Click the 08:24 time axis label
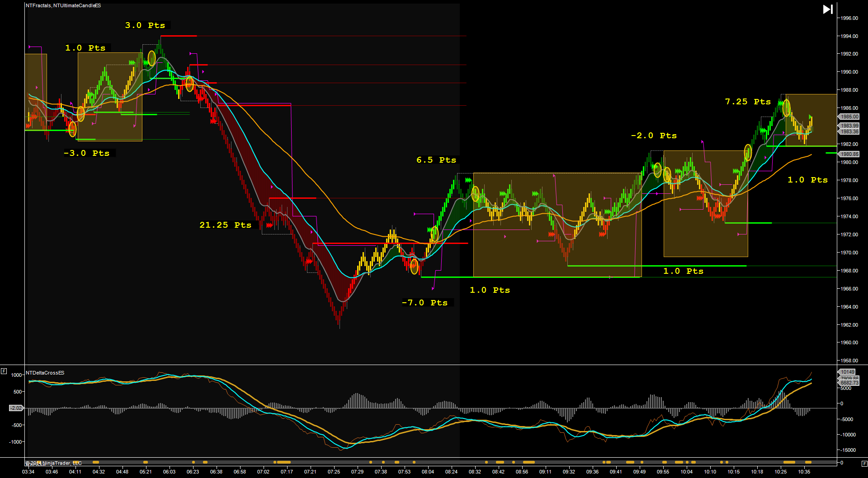 click(x=451, y=472)
